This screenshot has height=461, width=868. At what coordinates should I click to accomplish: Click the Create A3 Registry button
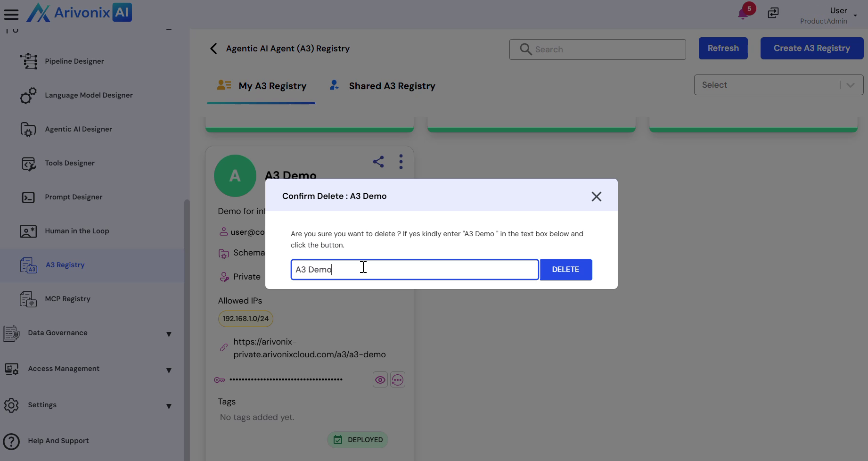click(811, 48)
